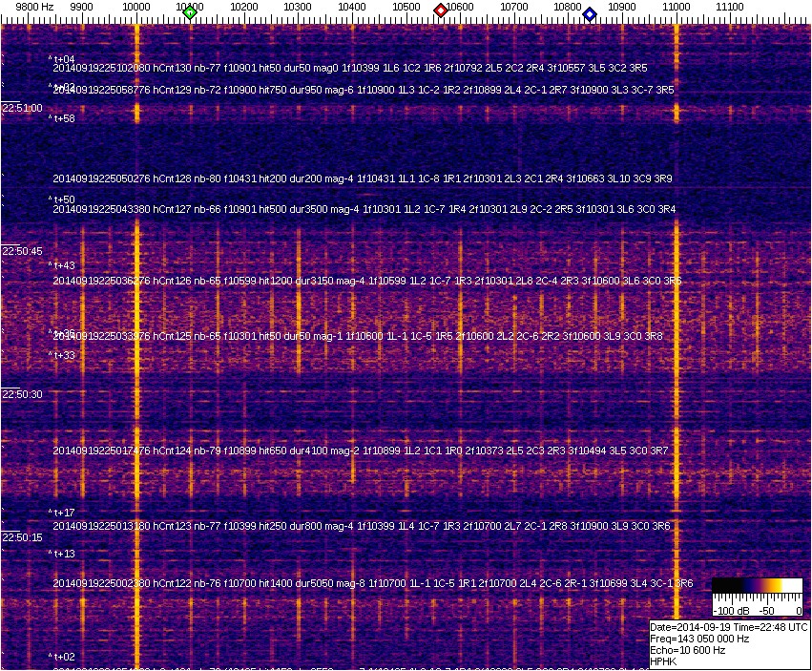Select the 22:50:45 time label
Screen dimensions: 812x671
22,251
